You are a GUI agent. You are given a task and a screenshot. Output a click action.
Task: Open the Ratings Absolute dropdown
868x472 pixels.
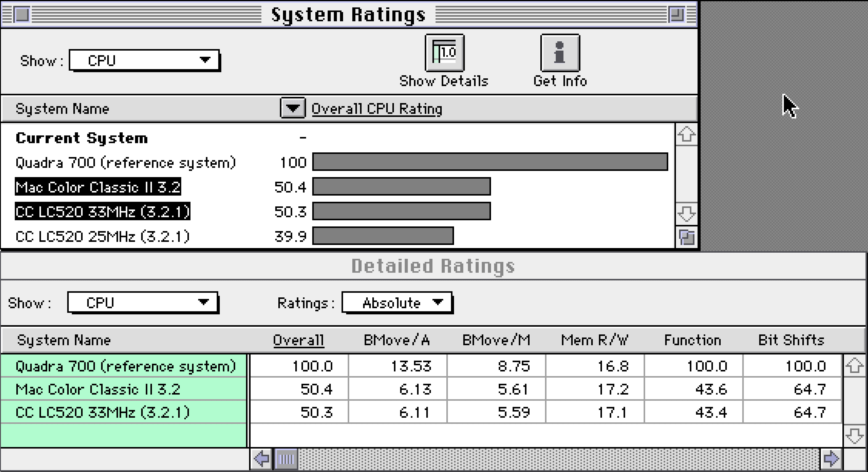(397, 303)
